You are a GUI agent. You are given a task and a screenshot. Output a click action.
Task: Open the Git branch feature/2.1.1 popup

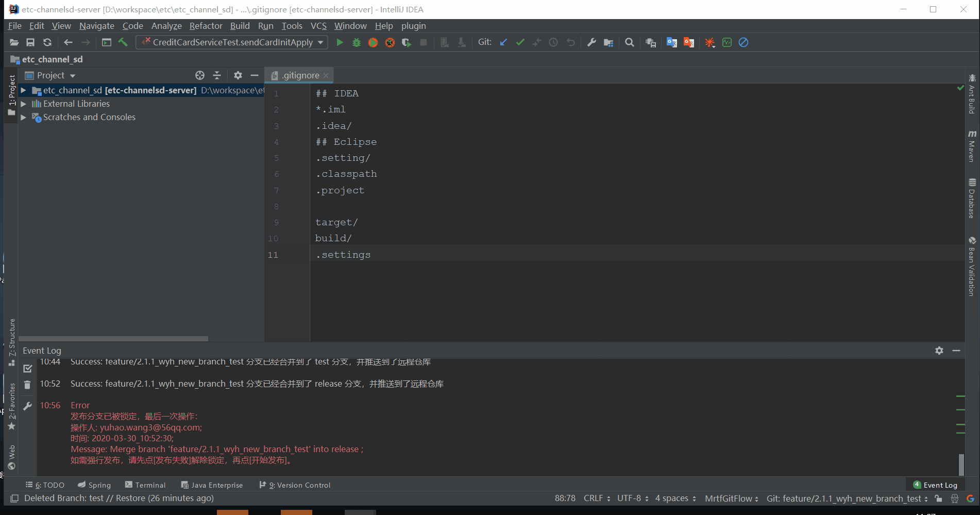847,499
